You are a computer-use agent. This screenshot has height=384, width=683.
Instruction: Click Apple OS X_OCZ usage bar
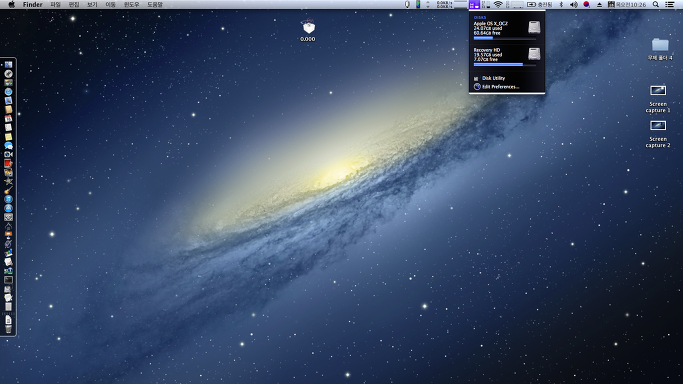coord(505,38)
